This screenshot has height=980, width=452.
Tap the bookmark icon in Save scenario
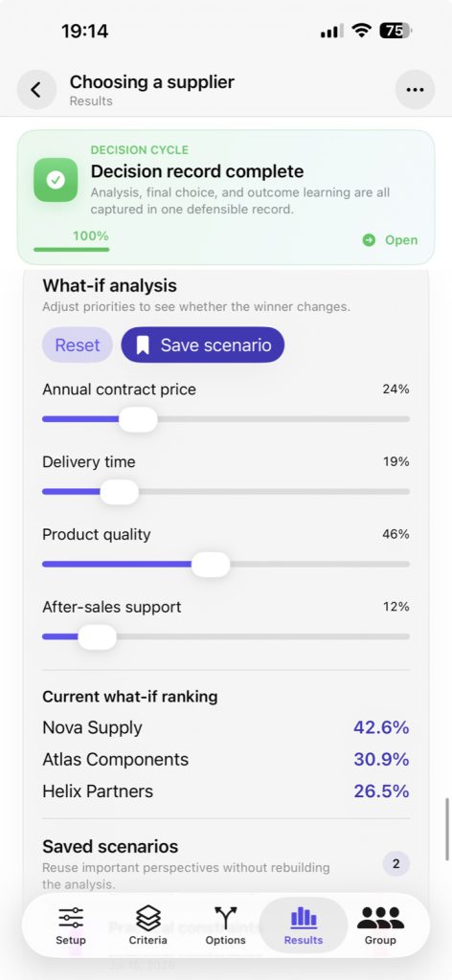[143, 345]
